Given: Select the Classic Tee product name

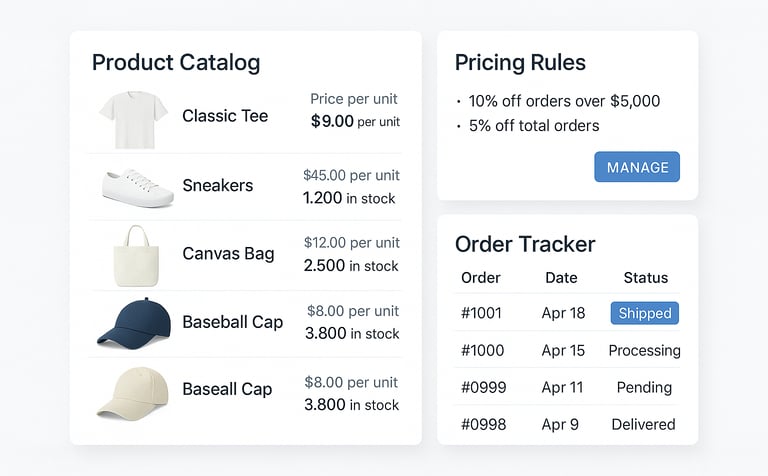Looking at the screenshot, I should (x=225, y=116).
